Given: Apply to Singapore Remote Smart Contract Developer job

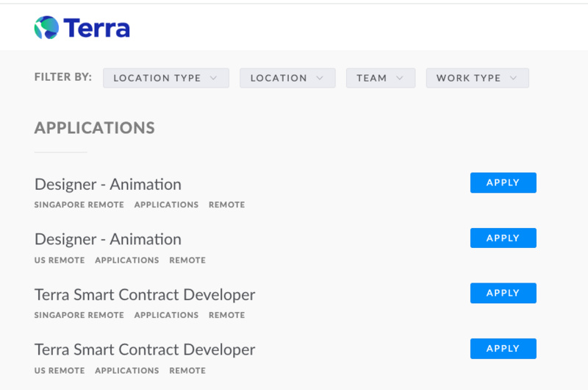Looking at the screenshot, I should point(503,293).
